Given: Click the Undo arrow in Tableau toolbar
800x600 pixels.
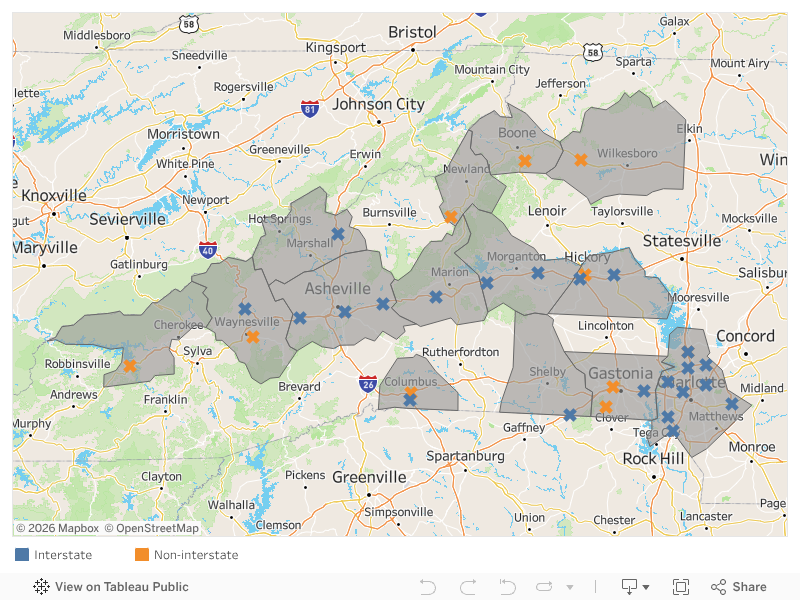Looking at the screenshot, I should 428,587.
